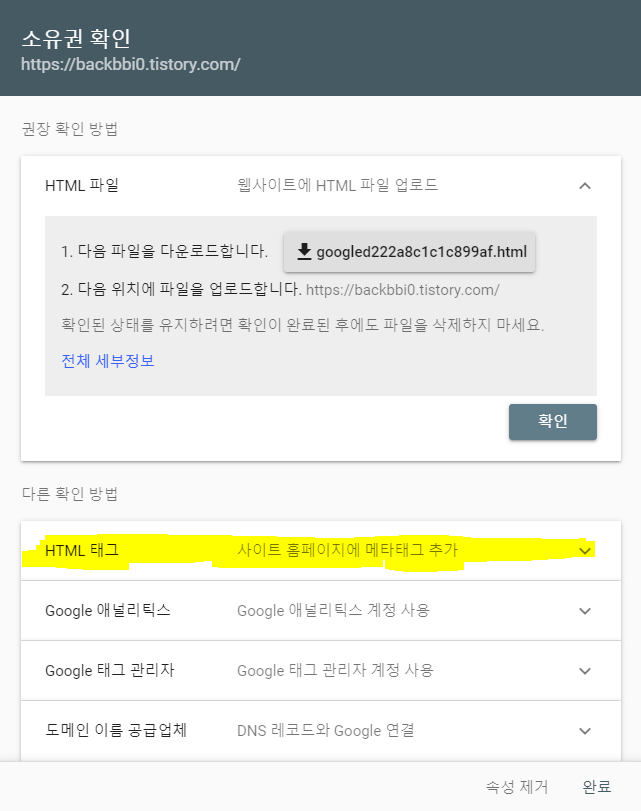This screenshot has height=811, width=641.
Task: Click the HTML 파일 header label
Action: point(82,185)
